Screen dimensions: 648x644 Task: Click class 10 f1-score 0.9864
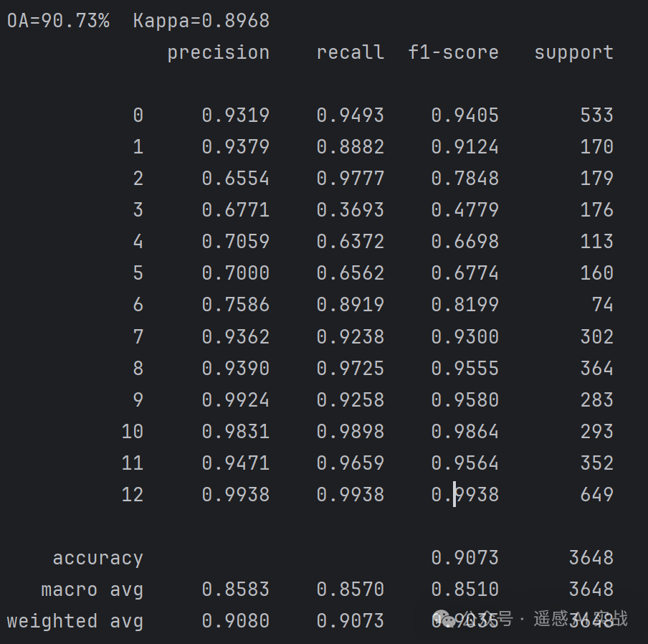465,432
